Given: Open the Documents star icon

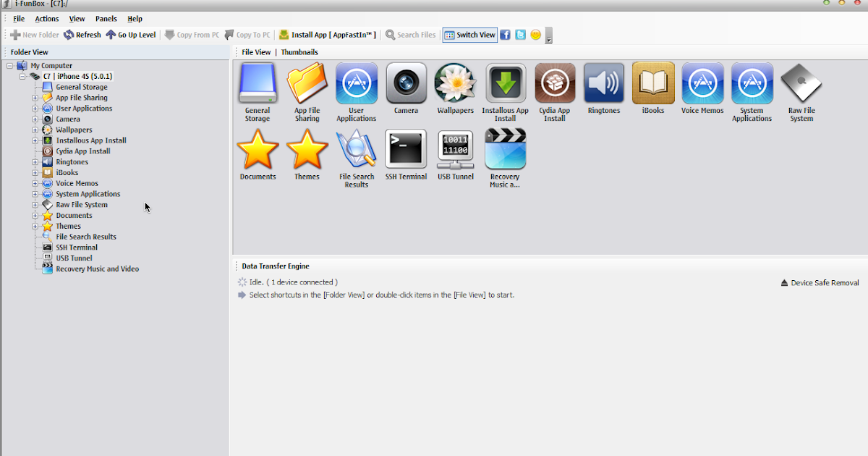Looking at the screenshot, I should (x=258, y=149).
